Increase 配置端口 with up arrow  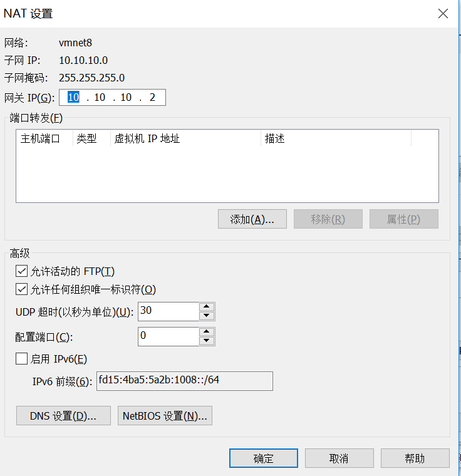[207, 331]
